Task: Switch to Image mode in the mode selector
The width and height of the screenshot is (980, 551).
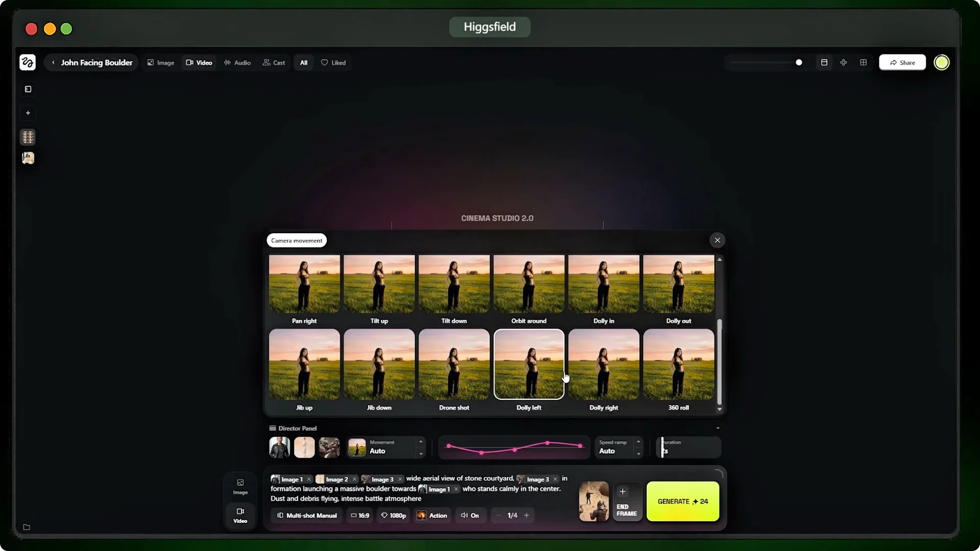Action: [x=161, y=62]
